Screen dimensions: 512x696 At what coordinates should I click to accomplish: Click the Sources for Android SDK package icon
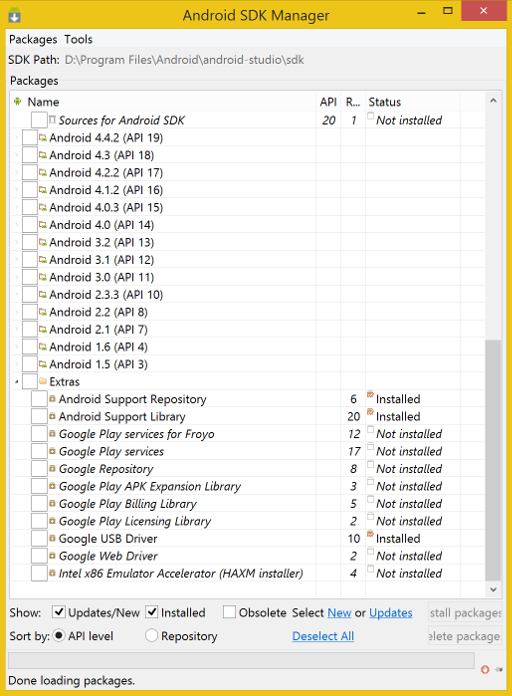pyautogui.click(x=52, y=119)
